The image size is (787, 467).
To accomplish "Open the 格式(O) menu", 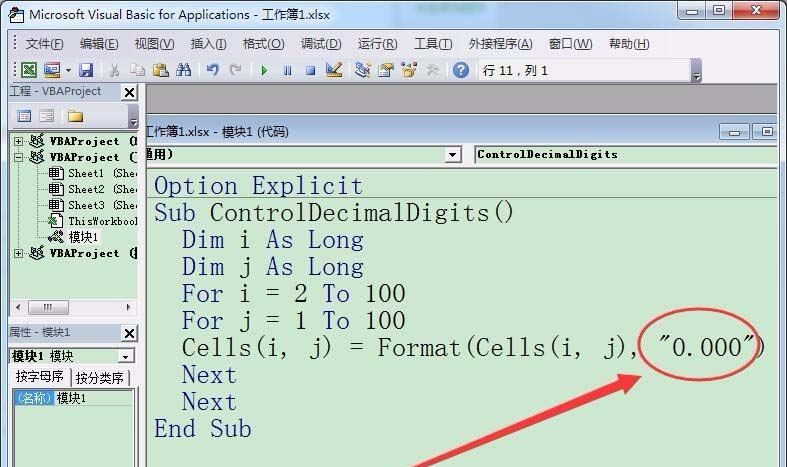I will (x=264, y=44).
